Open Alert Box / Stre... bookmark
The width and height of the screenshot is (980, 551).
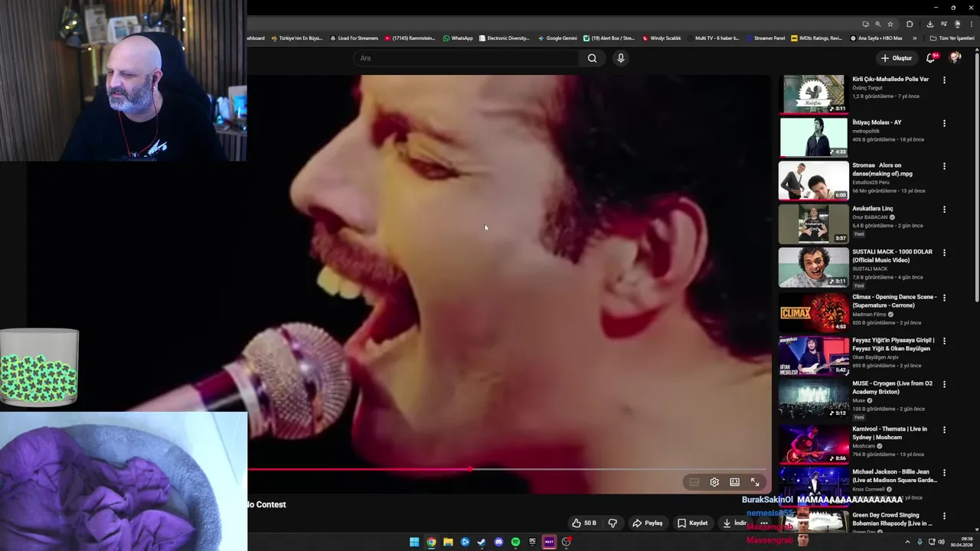(x=609, y=38)
